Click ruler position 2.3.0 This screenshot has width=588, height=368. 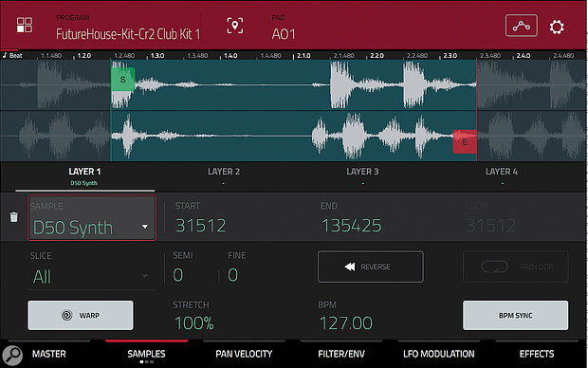click(x=450, y=56)
